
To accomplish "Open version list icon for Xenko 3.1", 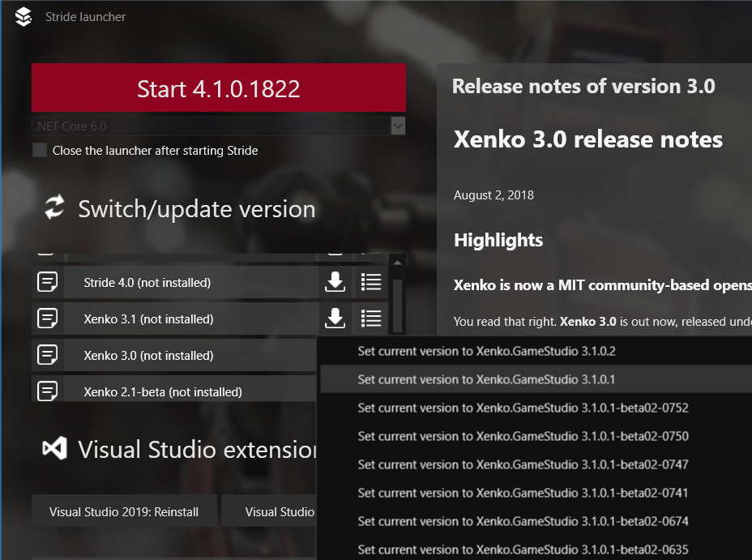I will 370,318.
